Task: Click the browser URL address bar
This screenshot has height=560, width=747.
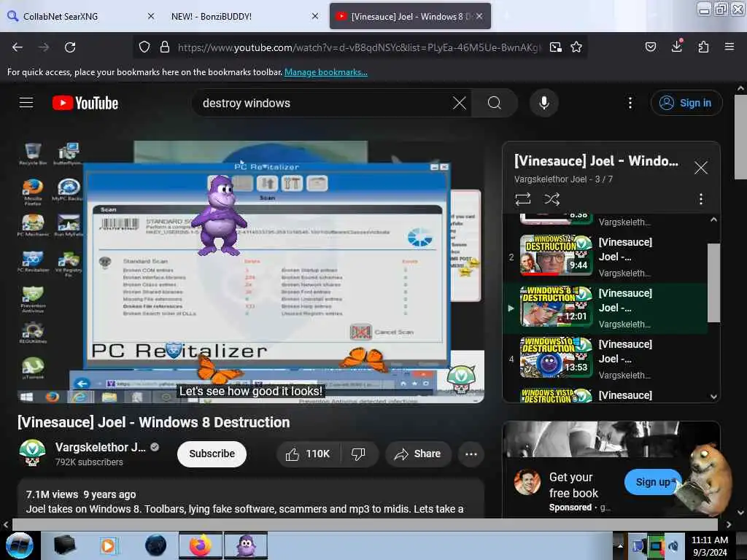Action: pyautogui.click(x=360, y=47)
